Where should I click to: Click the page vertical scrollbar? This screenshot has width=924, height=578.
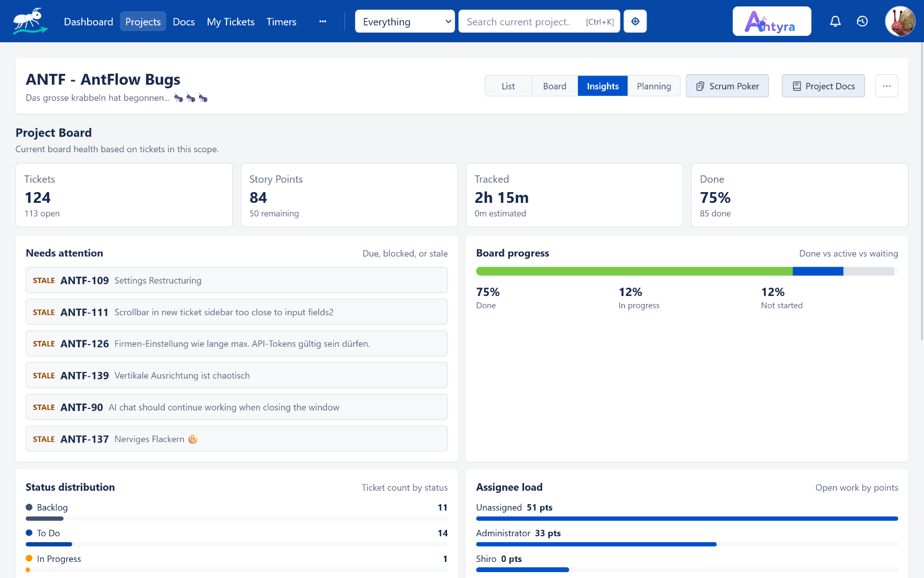coord(921,193)
